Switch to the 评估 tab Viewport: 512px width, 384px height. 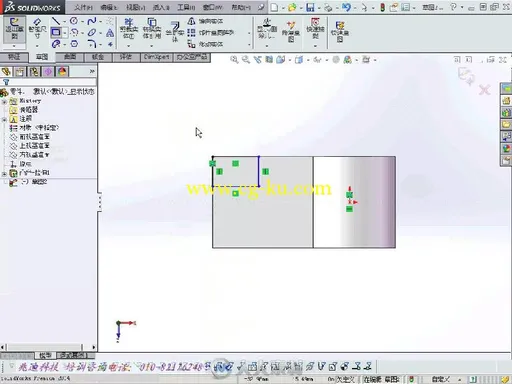pyautogui.click(x=126, y=57)
